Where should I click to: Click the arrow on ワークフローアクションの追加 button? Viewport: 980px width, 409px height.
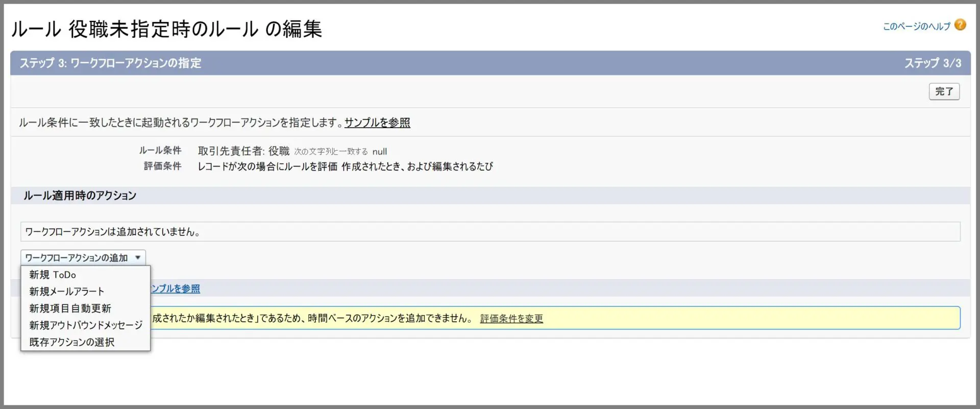[138, 258]
